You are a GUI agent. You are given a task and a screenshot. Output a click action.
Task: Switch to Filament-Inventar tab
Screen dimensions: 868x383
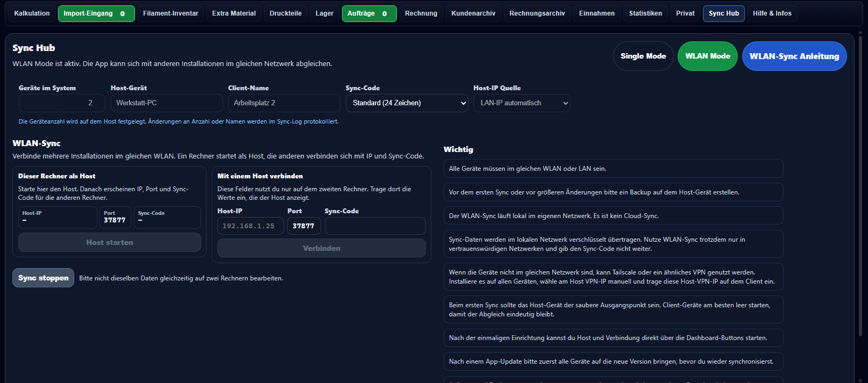[x=170, y=13]
